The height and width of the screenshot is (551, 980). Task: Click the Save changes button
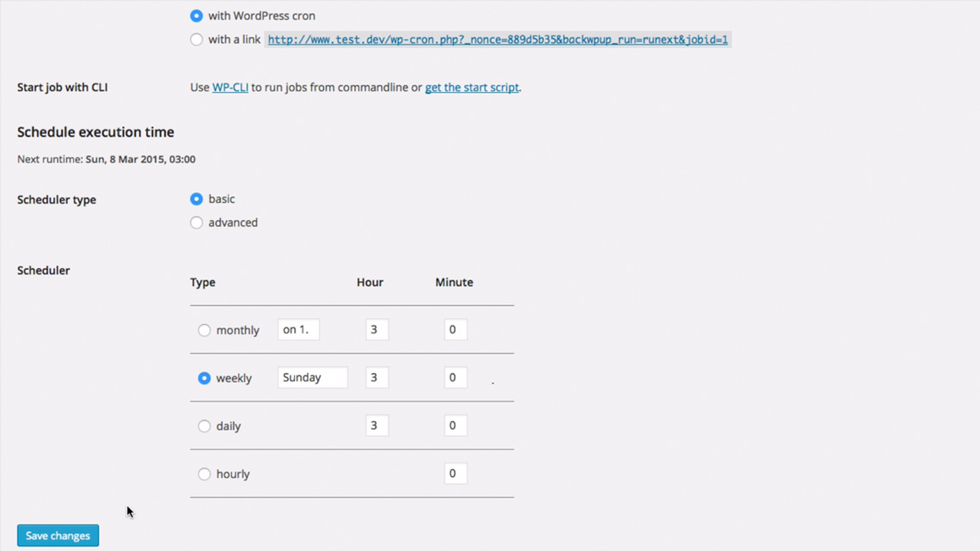click(x=58, y=536)
